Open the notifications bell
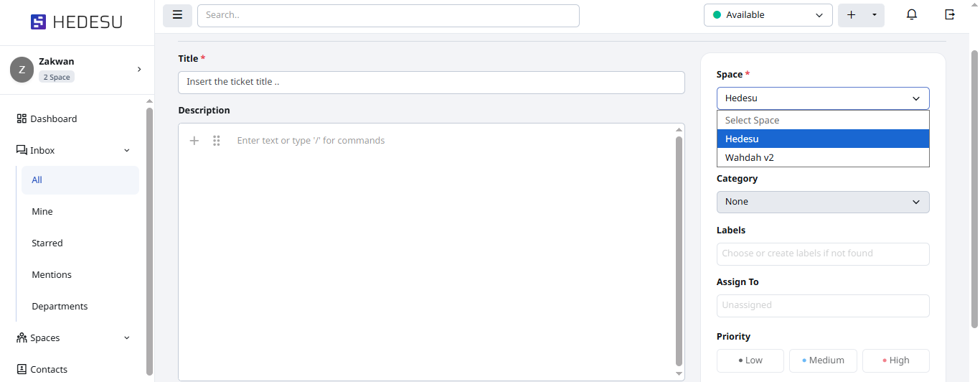980x382 pixels. (x=912, y=15)
